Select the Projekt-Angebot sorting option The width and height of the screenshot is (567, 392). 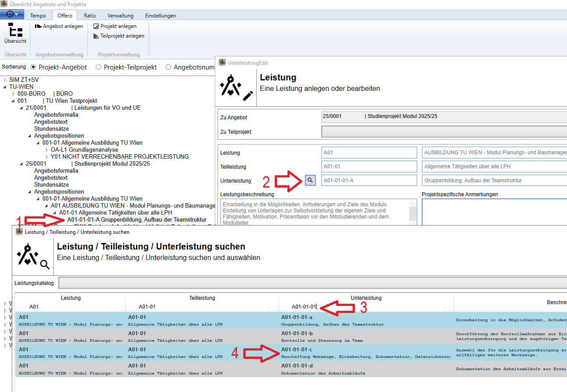33,67
